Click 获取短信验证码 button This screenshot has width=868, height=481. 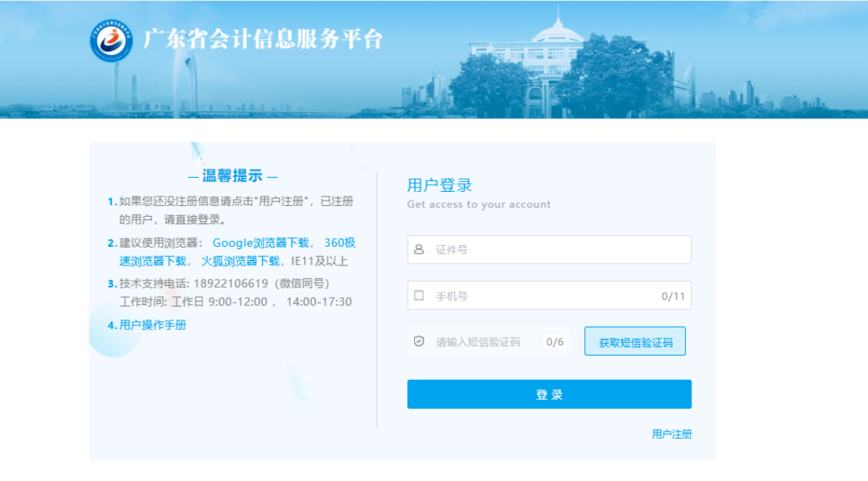click(x=635, y=342)
